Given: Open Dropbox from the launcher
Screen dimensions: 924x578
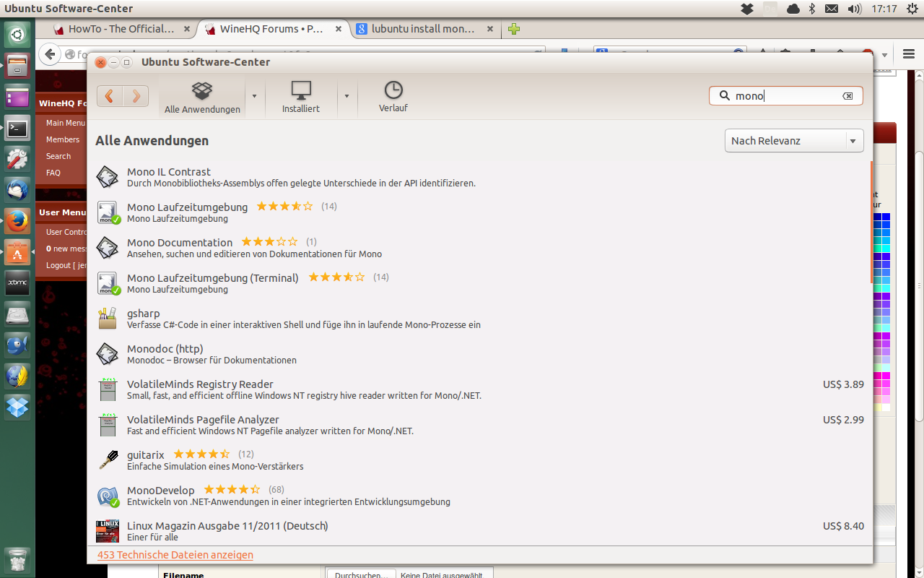Looking at the screenshot, I should [17, 407].
